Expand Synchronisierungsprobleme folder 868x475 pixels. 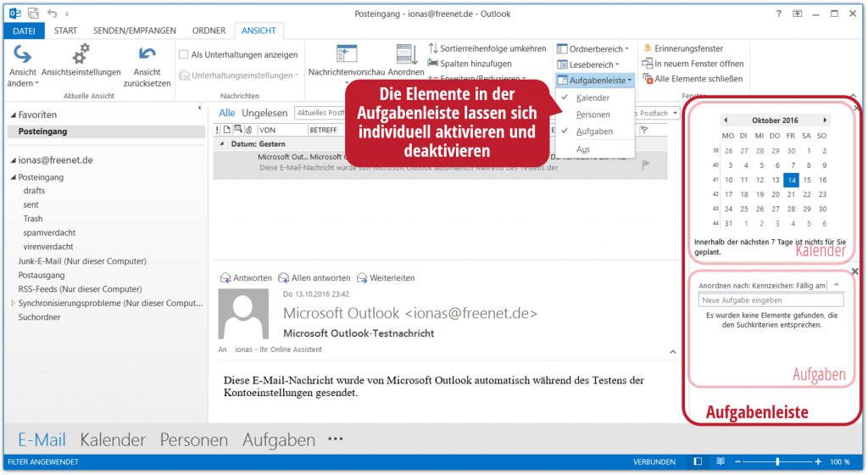(14, 304)
